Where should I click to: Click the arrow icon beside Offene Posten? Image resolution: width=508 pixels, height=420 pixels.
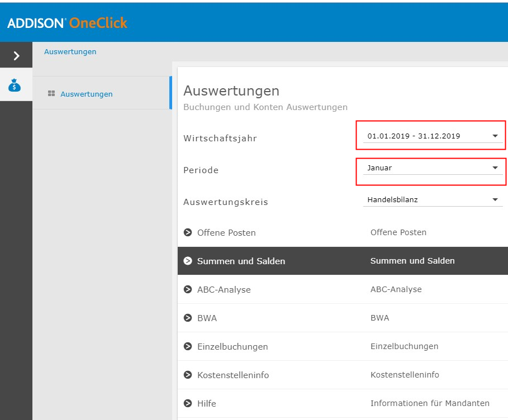pyautogui.click(x=188, y=232)
